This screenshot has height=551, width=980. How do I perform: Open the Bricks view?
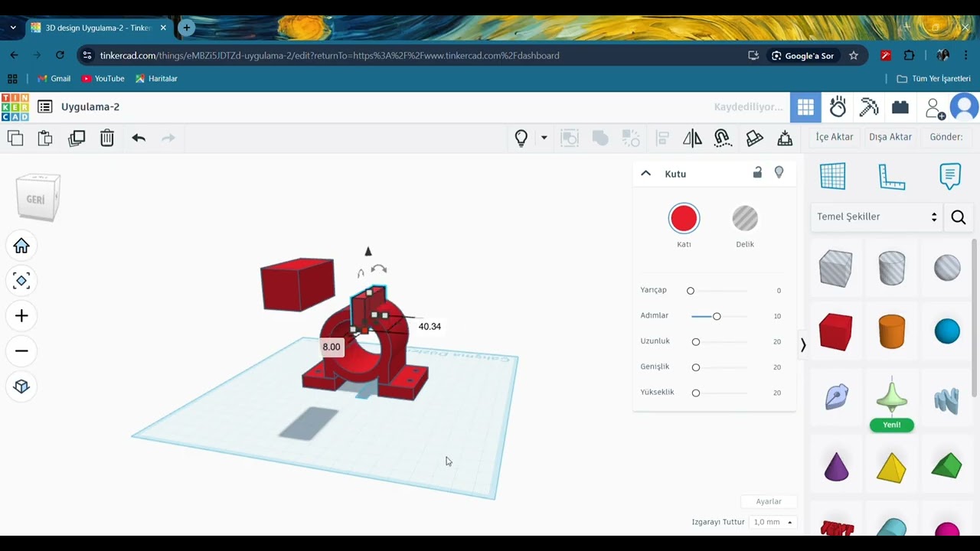click(x=900, y=107)
